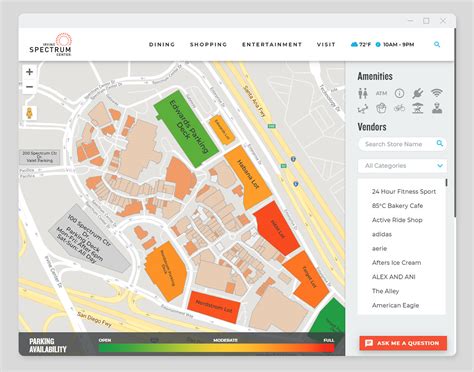This screenshot has width=474, height=372.
Task: Click the Search Store Name field
Action: point(402,144)
